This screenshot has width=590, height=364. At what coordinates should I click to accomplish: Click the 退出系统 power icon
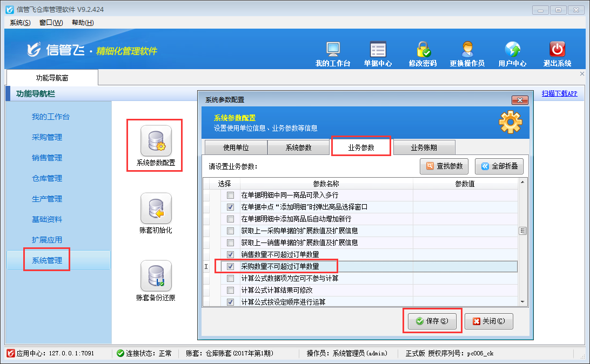tap(557, 50)
